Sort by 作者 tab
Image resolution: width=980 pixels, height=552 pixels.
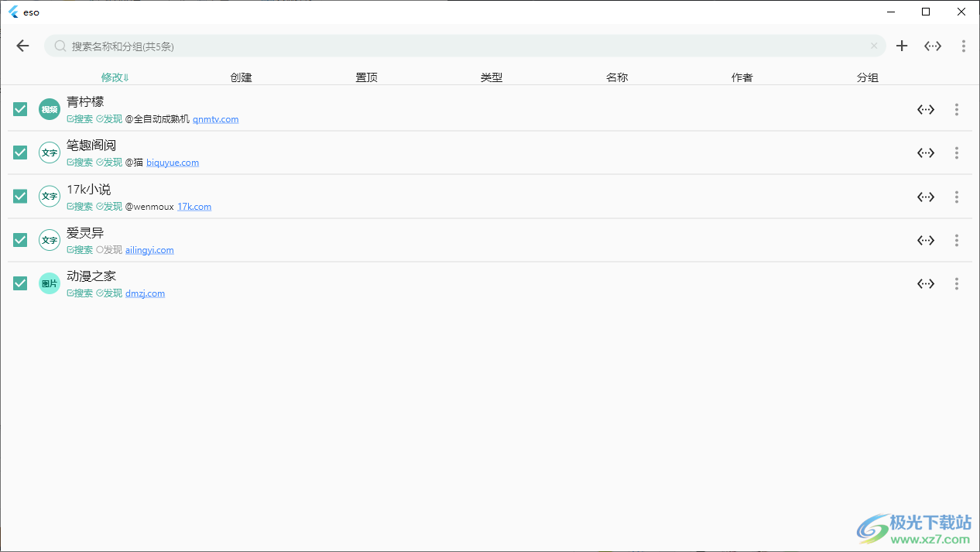click(x=742, y=77)
